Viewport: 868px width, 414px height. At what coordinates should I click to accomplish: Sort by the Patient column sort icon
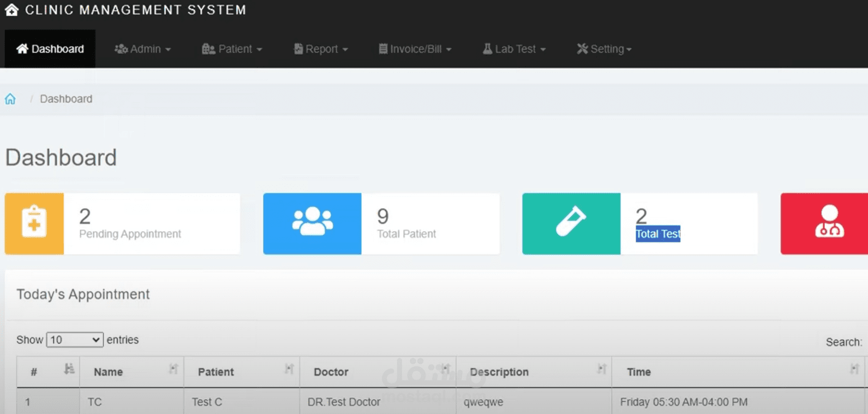pyautogui.click(x=289, y=369)
